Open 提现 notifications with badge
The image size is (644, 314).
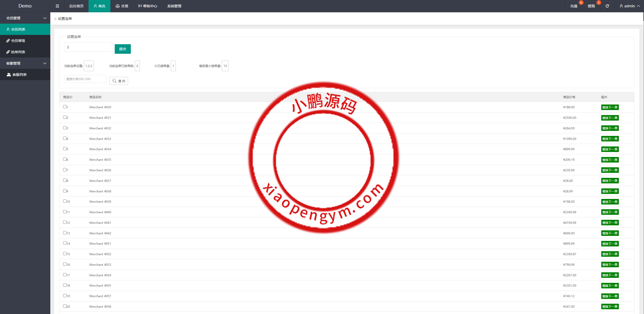point(591,6)
